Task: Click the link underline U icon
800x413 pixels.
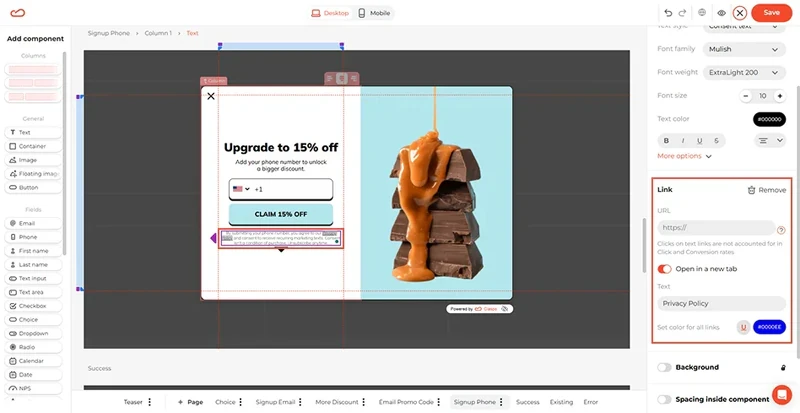Action: (x=743, y=327)
